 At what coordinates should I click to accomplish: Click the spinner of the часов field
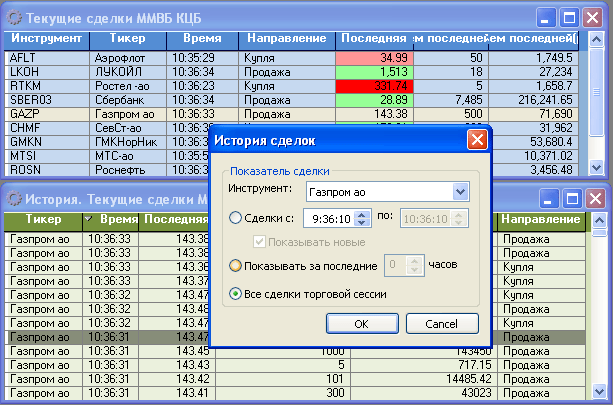(x=414, y=265)
